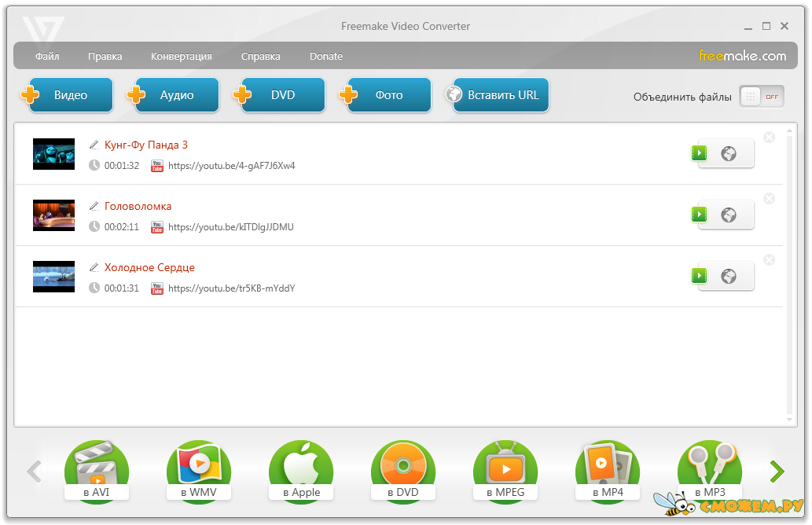The image size is (812, 525).
Task: Add a video file with Видео button
Action: click(68, 95)
